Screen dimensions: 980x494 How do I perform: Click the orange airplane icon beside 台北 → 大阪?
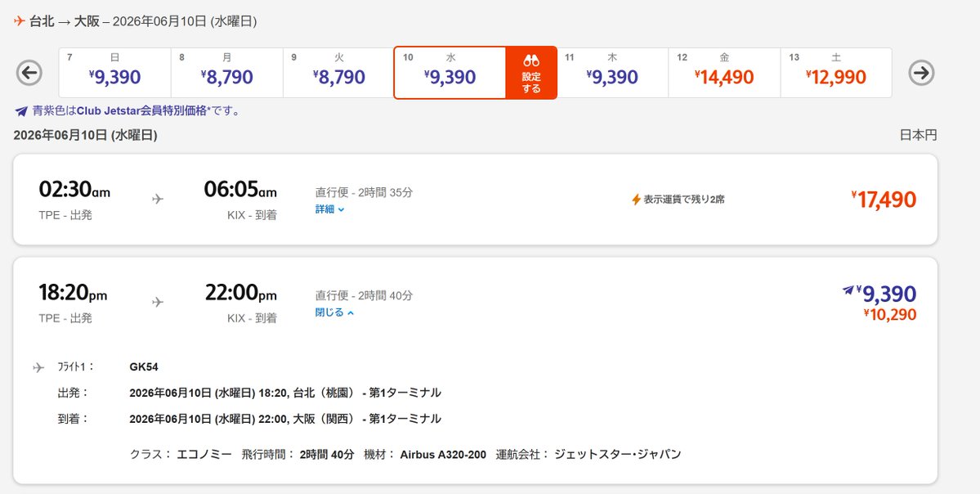[x=20, y=21]
